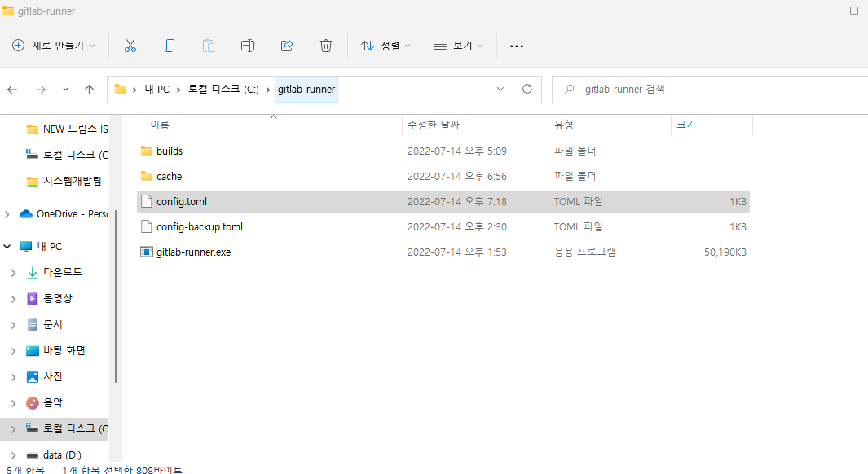
Task: Expand the OneDrive tree node
Action: coord(7,214)
